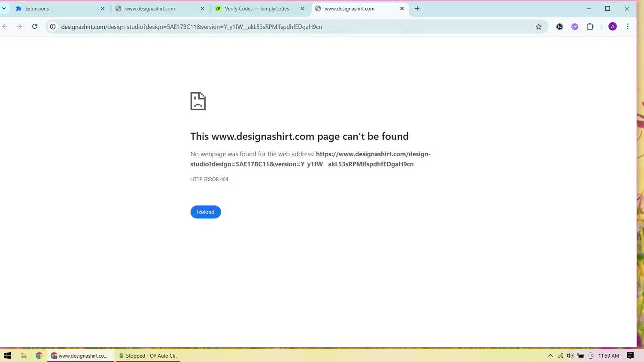Click the volume speaker icon
Image resolution: width=644 pixels, height=362 pixels.
tap(570, 356)
